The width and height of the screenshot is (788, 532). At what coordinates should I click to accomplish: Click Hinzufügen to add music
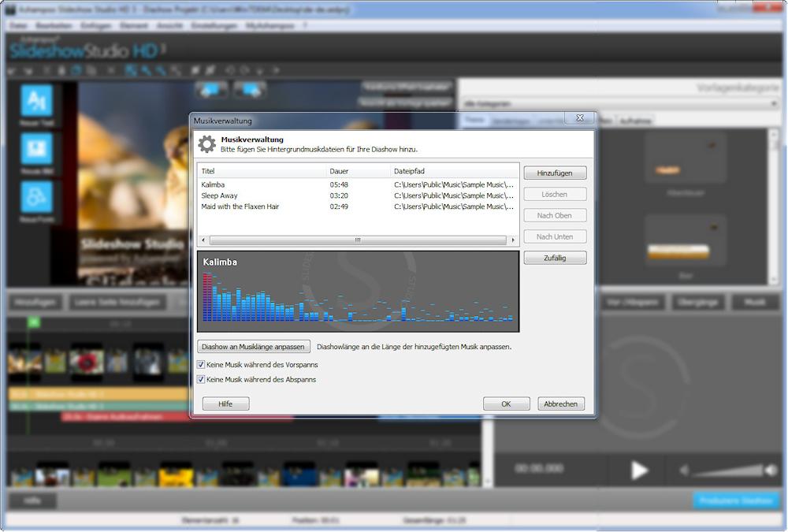click(x=555, y=173)
